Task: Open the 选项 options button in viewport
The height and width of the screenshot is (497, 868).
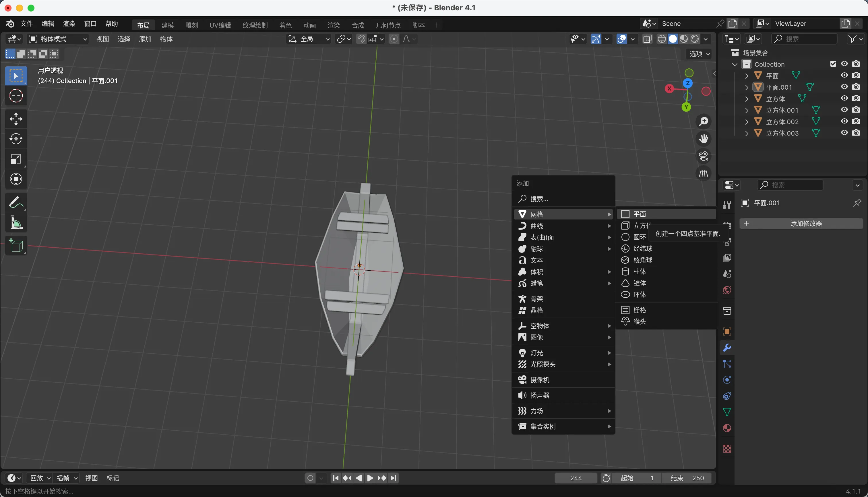Action: coord(699,54)
